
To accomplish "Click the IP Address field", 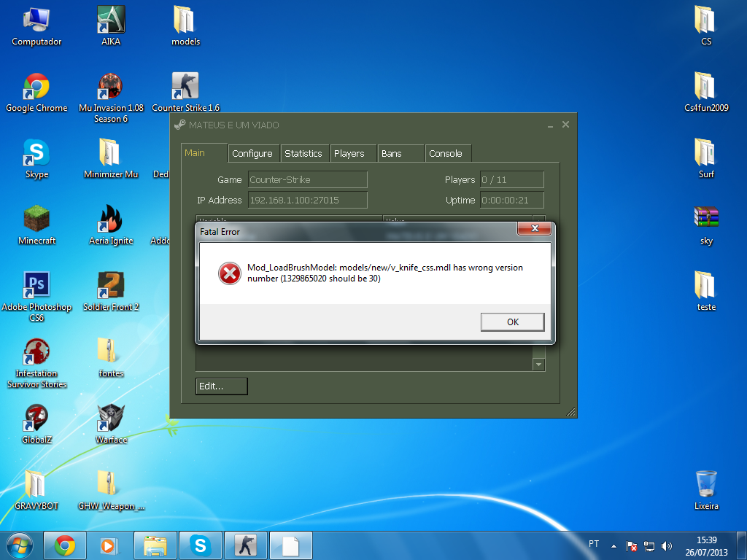I will (307, 200).
